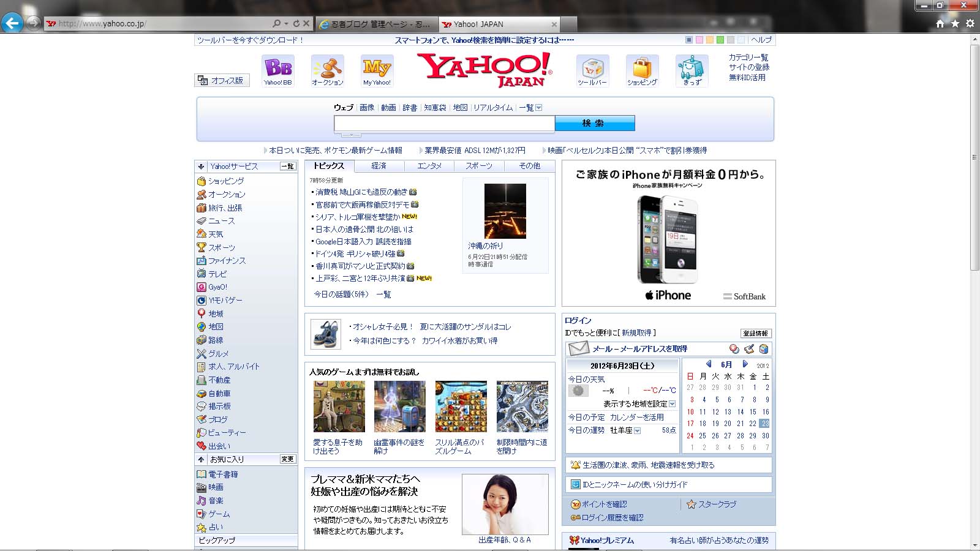Open the iPhone SoftBank advertisement image
The image size is (980, 551).
click(x=669, y=233)
